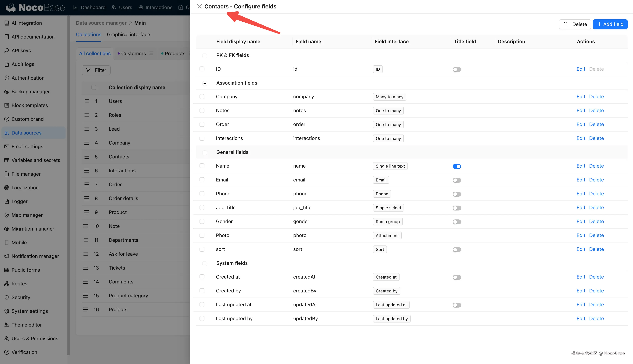Viewport: 633px width, 364px height.
Task: Enable title field switch for Gender
Action: click(x=457, y=222)
